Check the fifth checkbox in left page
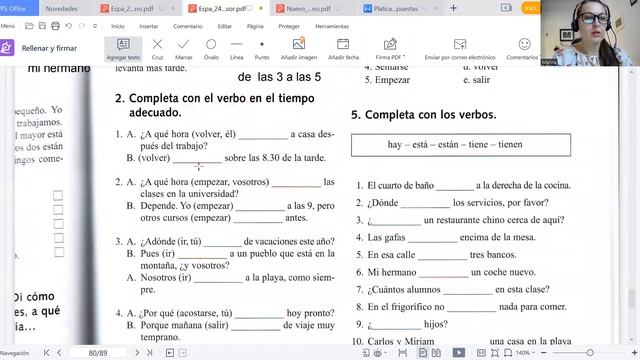This screenshot has height=360, width=640. coord(59,252)
